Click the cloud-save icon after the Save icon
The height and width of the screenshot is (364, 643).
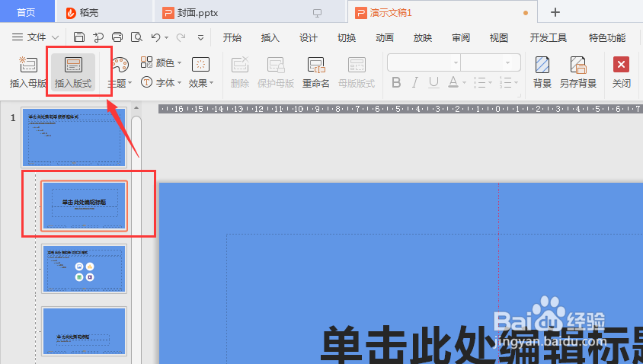tap(98, 37)
